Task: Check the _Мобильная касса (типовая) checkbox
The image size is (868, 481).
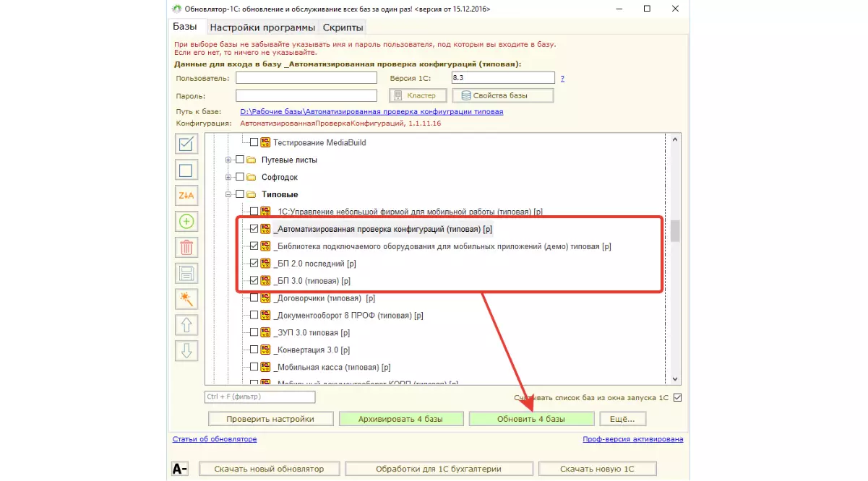Action: tap(254, 368)
